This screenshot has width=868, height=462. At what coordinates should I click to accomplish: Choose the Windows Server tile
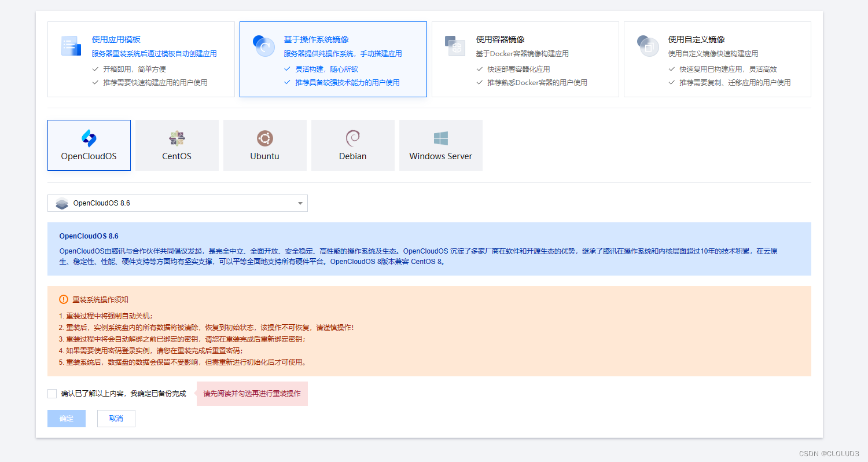pos(441,145)
